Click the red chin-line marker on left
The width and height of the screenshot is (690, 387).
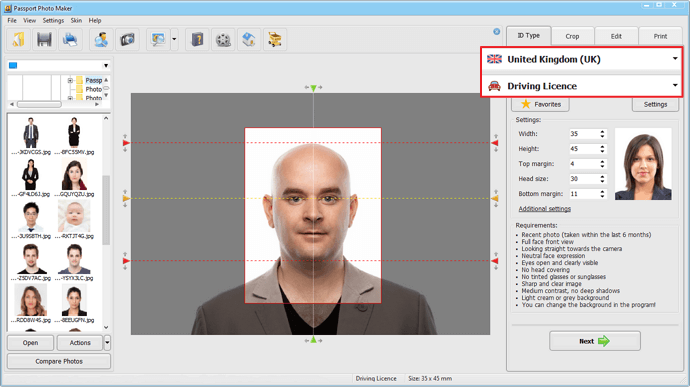[126, 261]
